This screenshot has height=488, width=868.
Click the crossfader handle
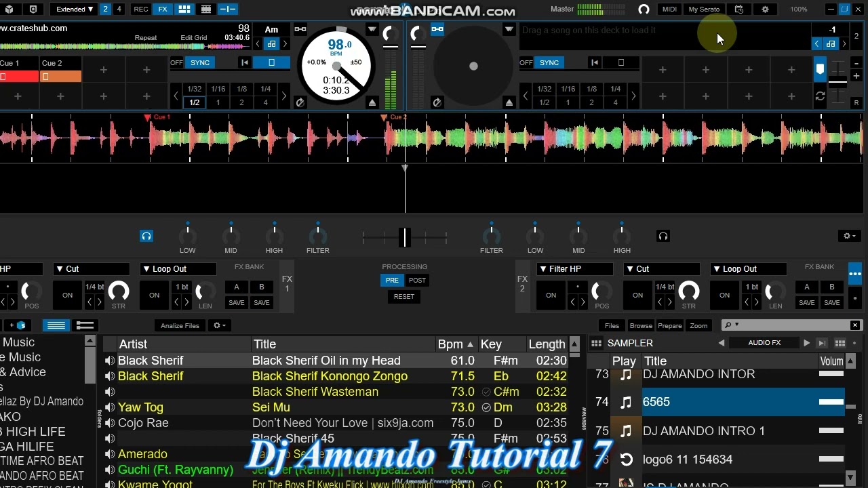click(x=405, y=237)
